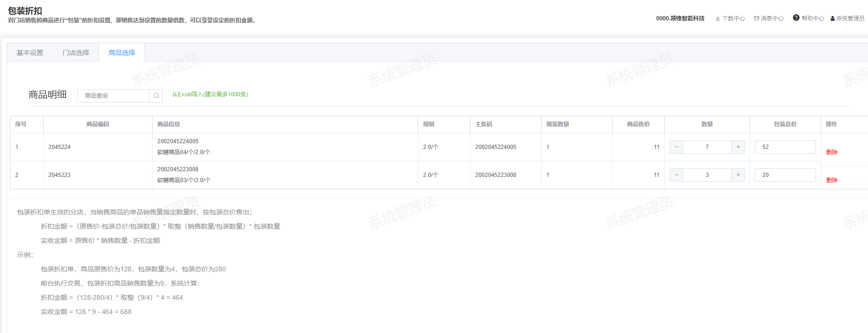868x333 pixels.
Task: Click the 下载中心 download icon
Action: pos(718,18)
